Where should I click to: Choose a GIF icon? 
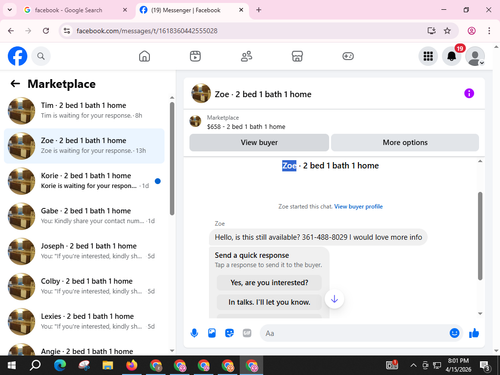(x=247, y=333)
